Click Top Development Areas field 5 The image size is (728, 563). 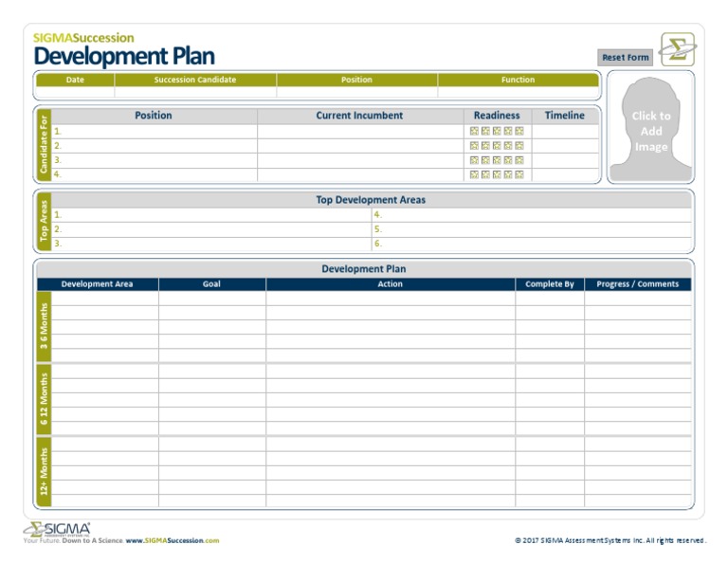[x=532, y=229]
